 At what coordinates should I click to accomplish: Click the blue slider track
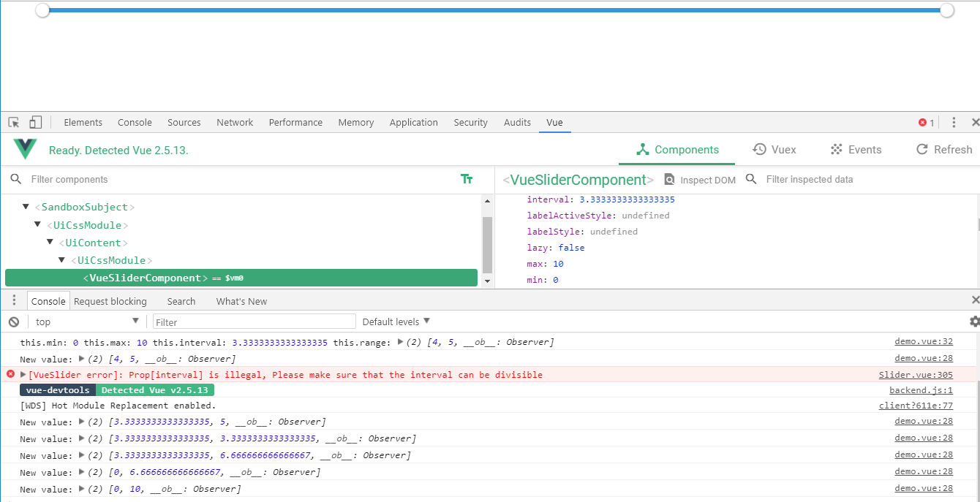coord(494,10)
